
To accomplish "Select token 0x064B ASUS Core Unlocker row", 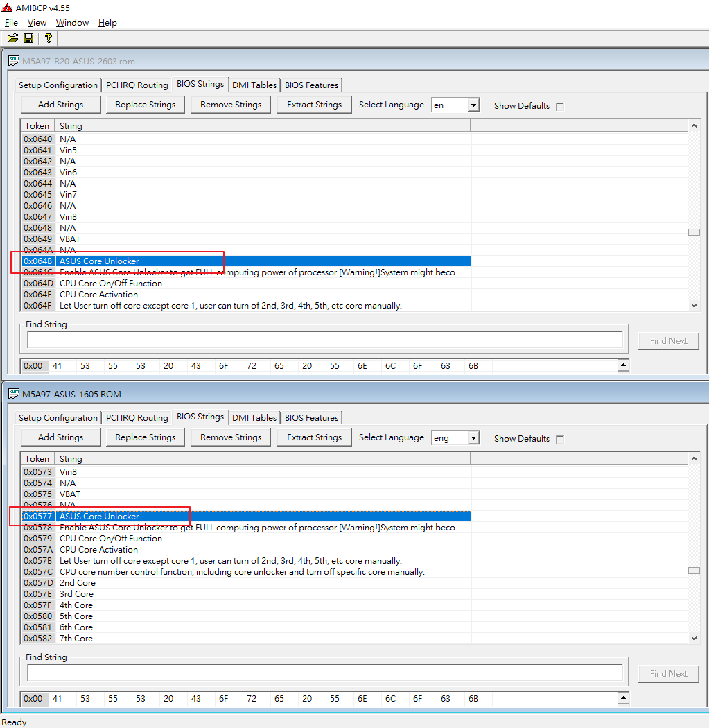I will pos(247,261).
